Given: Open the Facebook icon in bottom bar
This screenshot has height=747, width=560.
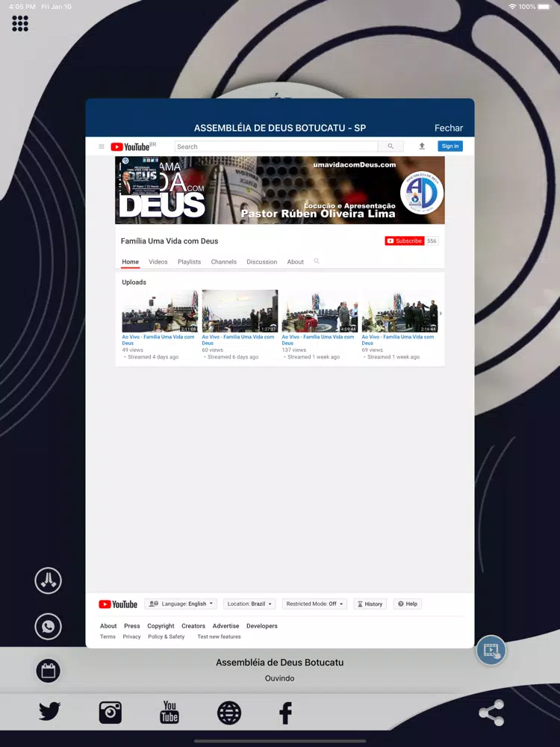Looking at the screenshot, I should point(285,713).
